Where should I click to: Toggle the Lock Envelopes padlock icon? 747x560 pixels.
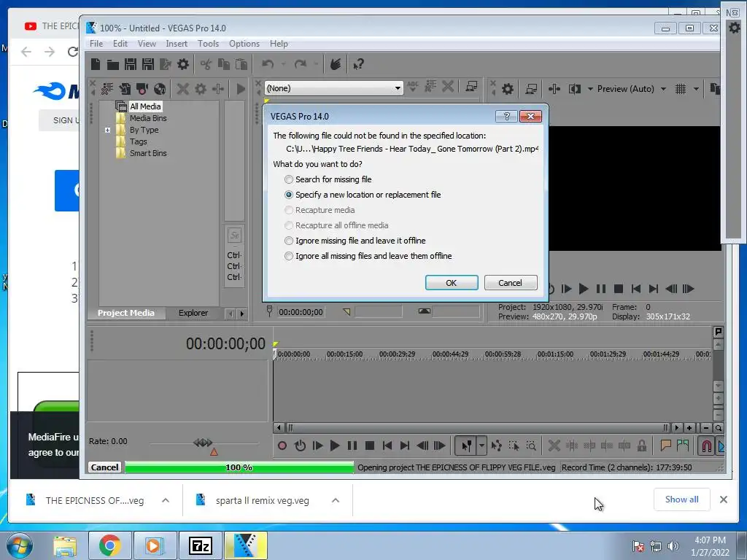coord(642,446)
